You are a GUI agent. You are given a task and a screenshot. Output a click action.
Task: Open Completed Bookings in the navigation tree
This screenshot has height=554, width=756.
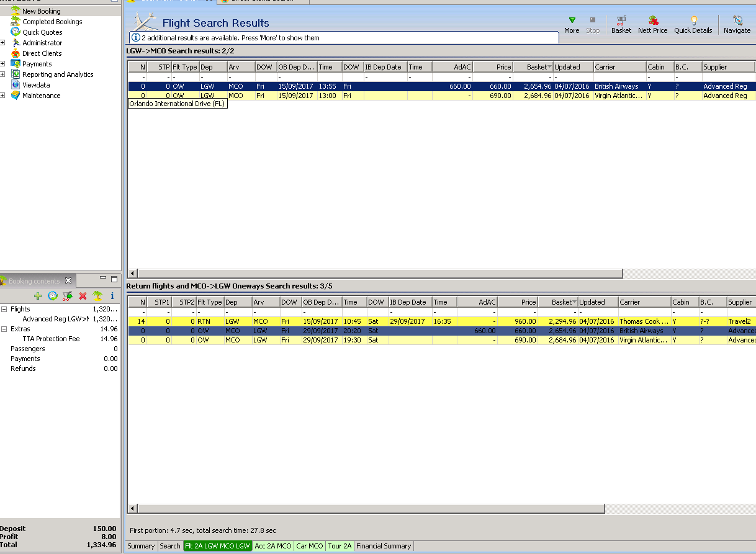click(x=52, y=22)
